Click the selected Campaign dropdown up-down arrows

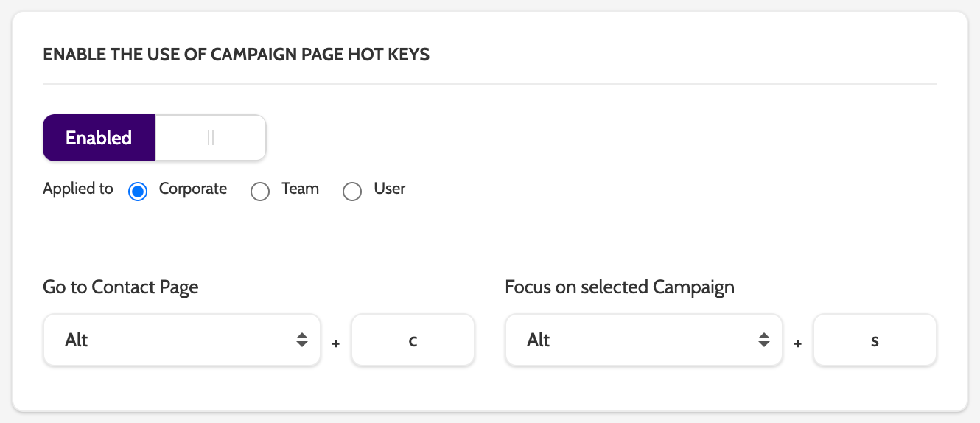coord(764,340)
